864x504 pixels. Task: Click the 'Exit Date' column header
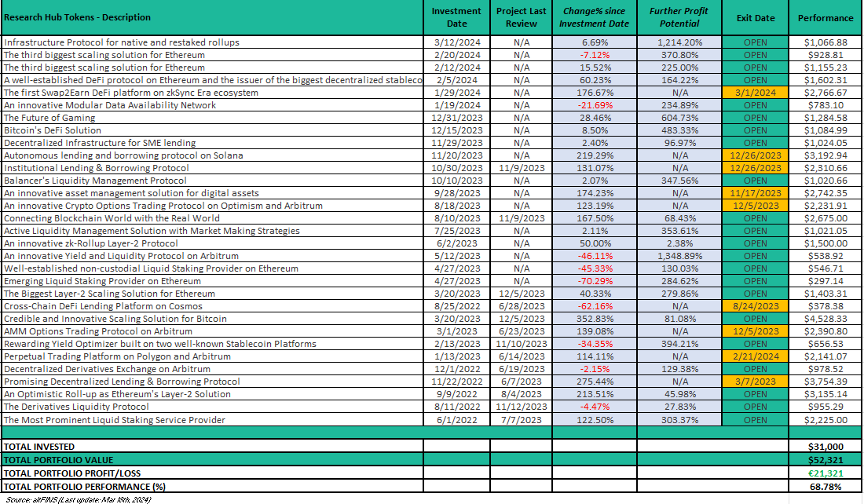tap(755, 17)
